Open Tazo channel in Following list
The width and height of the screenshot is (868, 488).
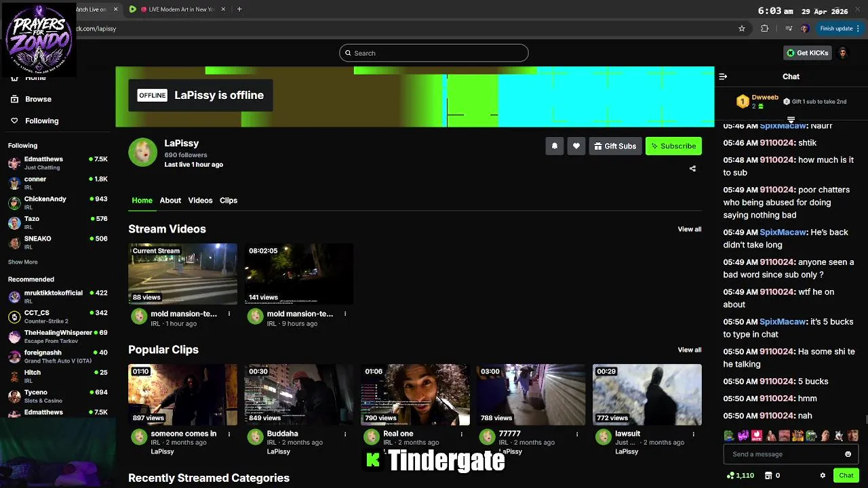58,222
